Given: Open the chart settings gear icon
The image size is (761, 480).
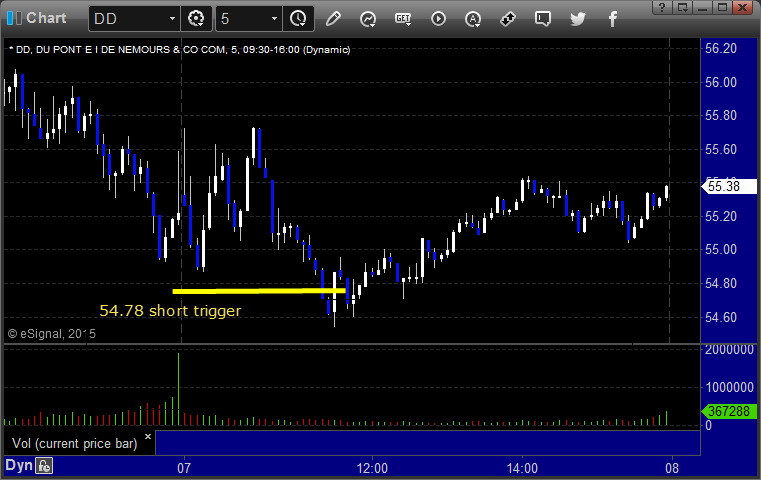Looking at the screenshot, I should [x=196, y=19].
